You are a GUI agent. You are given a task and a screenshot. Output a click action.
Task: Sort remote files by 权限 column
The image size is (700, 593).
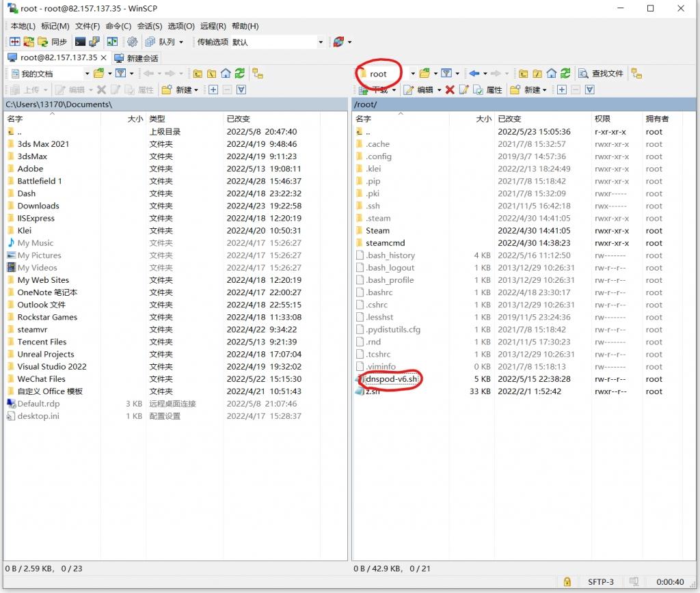tap(617, 119)
